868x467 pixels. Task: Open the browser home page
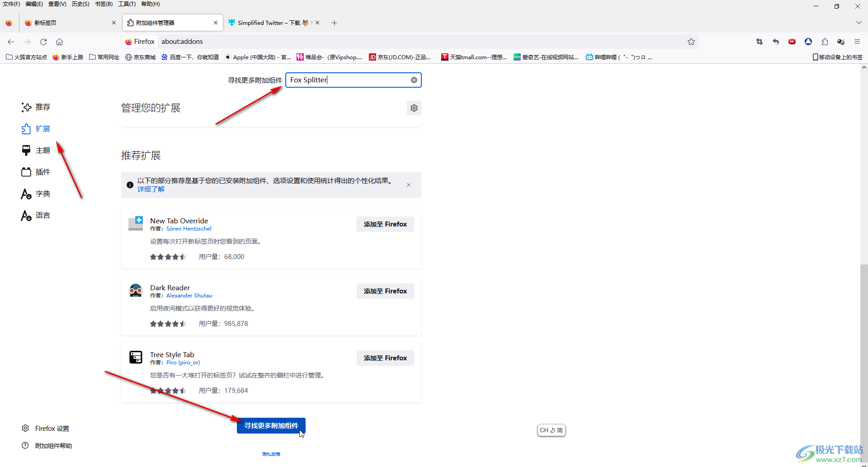pyautogui.click(x=59, y=42)
